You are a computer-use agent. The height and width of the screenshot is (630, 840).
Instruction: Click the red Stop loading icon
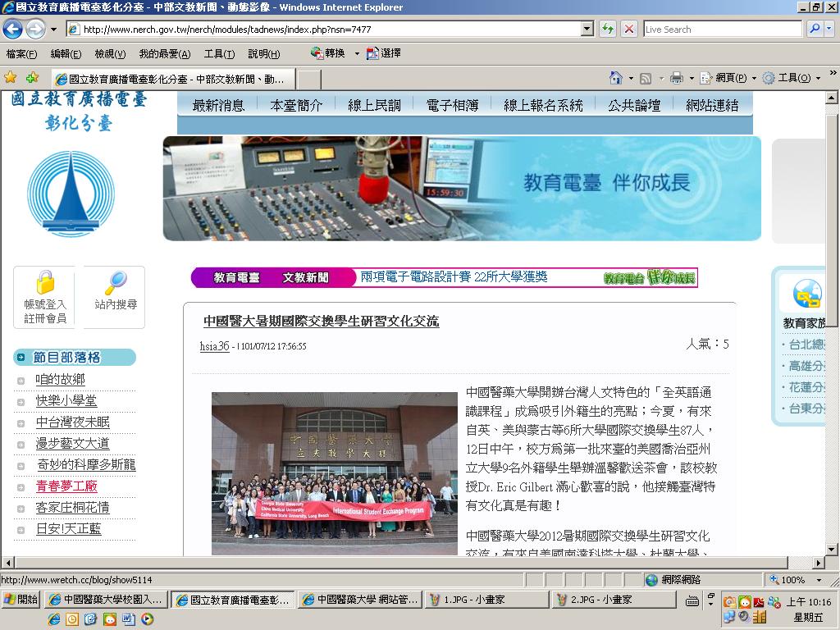click(629, 29)
